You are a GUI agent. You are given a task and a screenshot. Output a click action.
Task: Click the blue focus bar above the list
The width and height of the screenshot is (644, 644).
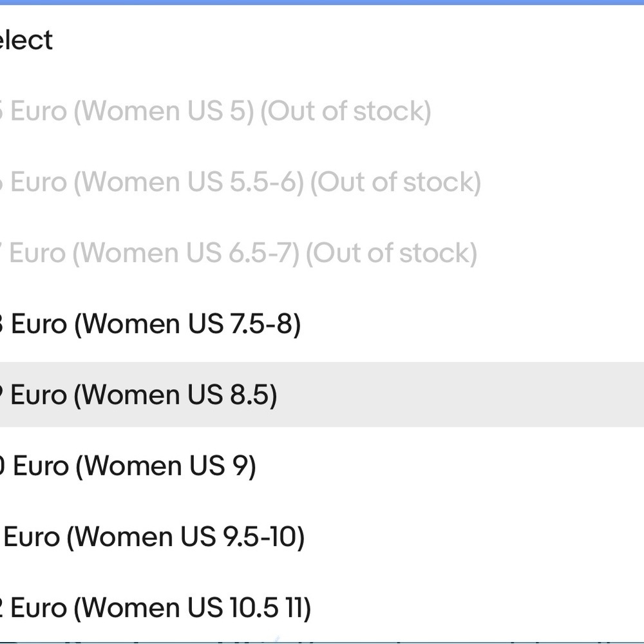[x=322, y=2]
